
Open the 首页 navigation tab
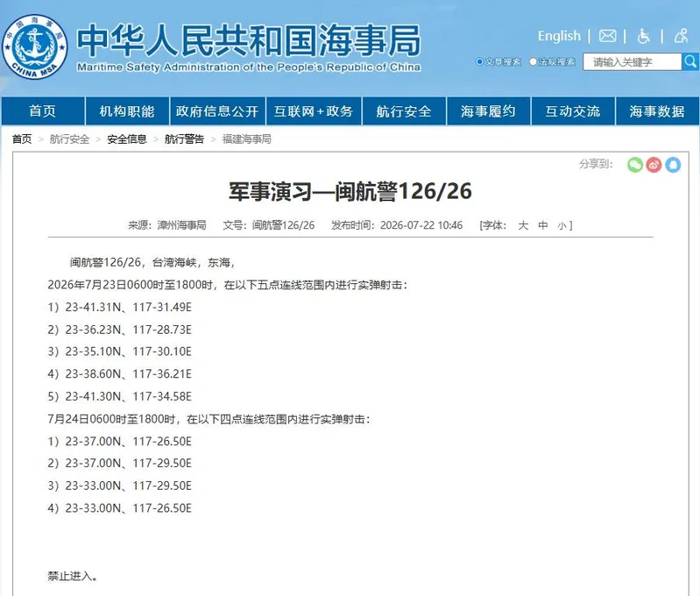[43, 110]
